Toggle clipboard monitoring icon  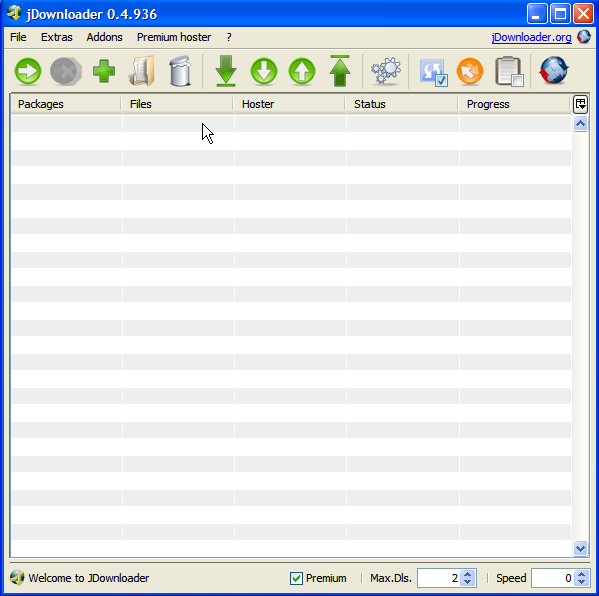(509, 71)
